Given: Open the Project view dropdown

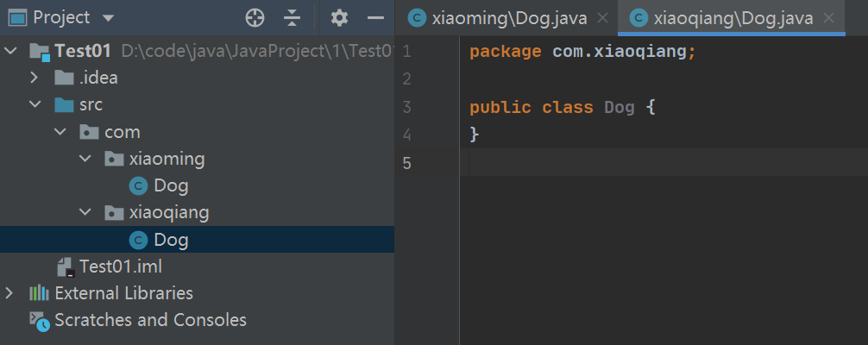Looking at the screenshot, I should click(108, 18).
